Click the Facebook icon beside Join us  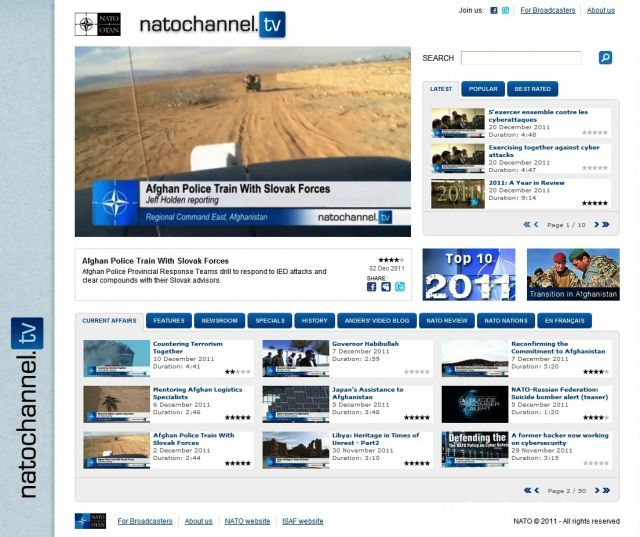493,11
